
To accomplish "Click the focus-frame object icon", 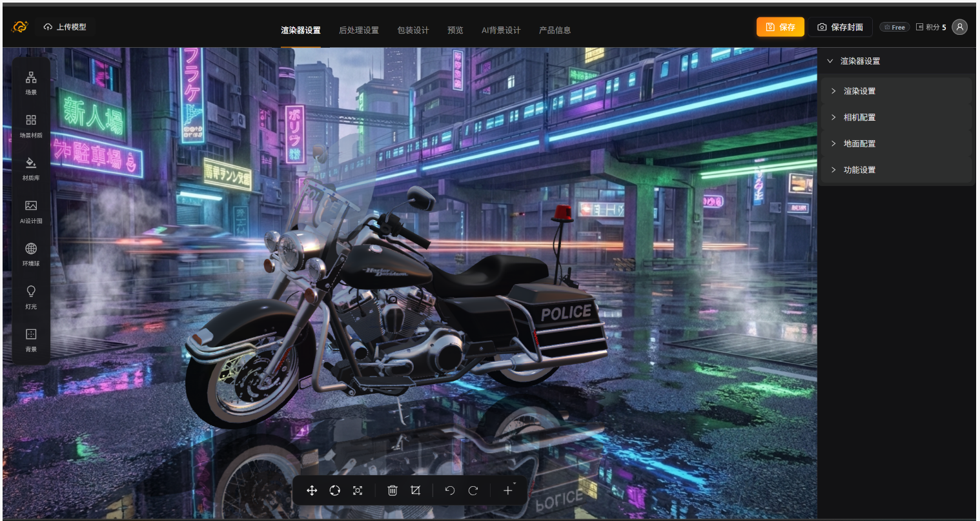I will tap(358, 491).
